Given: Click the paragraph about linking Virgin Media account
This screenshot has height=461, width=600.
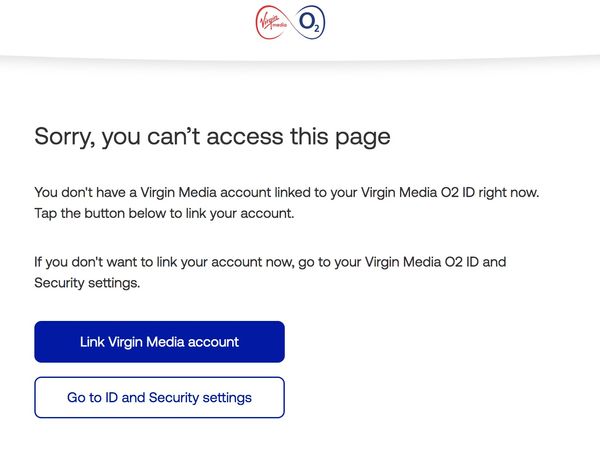Looking at the screenshot, I should [287, 203].
